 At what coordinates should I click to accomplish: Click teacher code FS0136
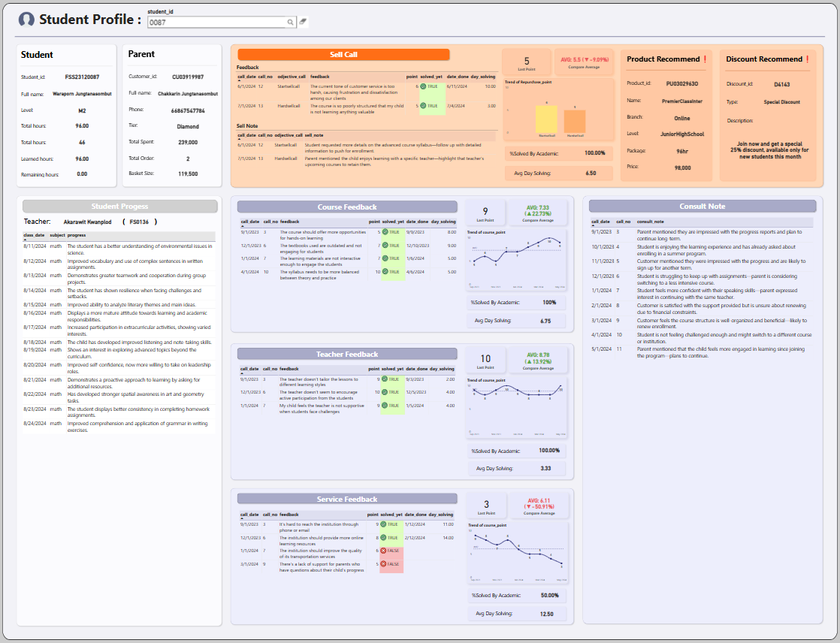click(x=139, y=222)
